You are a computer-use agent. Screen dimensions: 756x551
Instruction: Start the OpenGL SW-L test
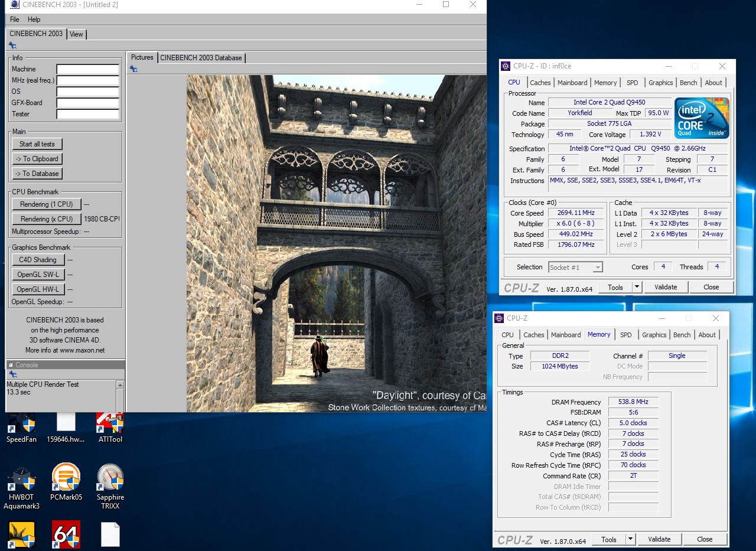click(38, 275)
